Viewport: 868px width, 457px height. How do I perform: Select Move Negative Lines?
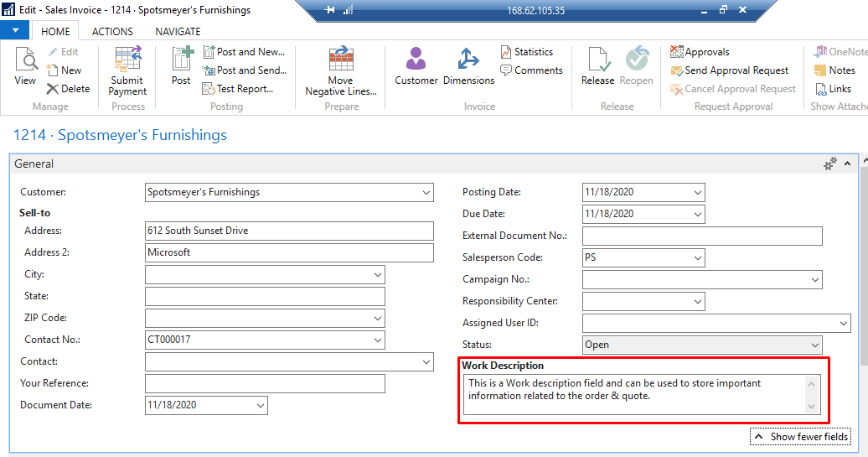(341, 72)
